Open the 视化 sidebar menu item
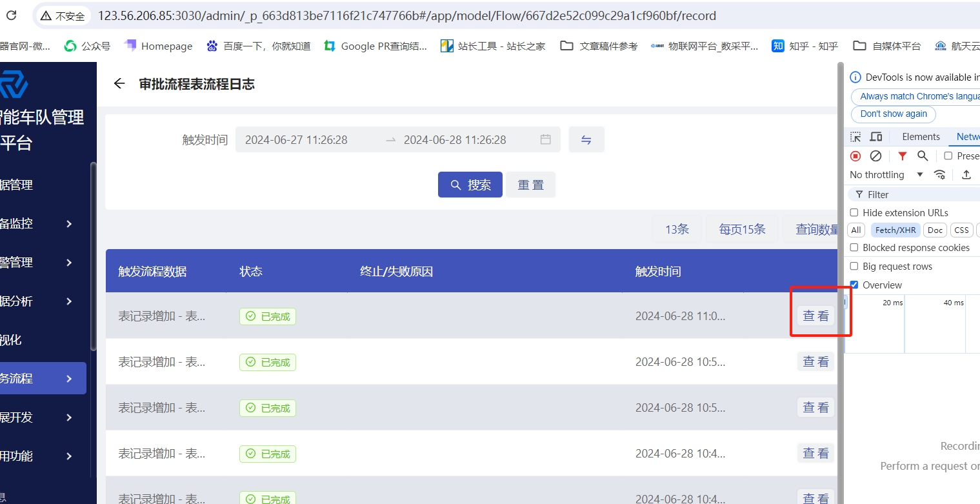Image resolution: width=980 pixels, height=504 pixels. [x=43, y=340]
